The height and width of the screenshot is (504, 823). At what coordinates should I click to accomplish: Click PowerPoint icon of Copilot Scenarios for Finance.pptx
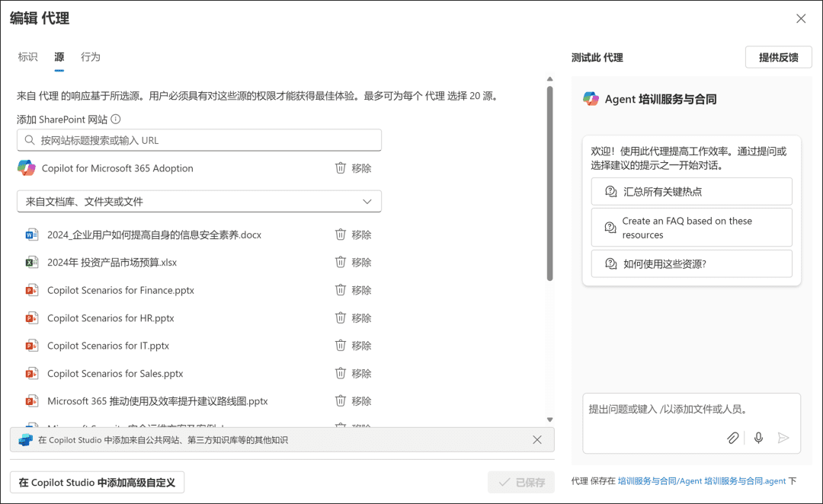coord(31,290)
